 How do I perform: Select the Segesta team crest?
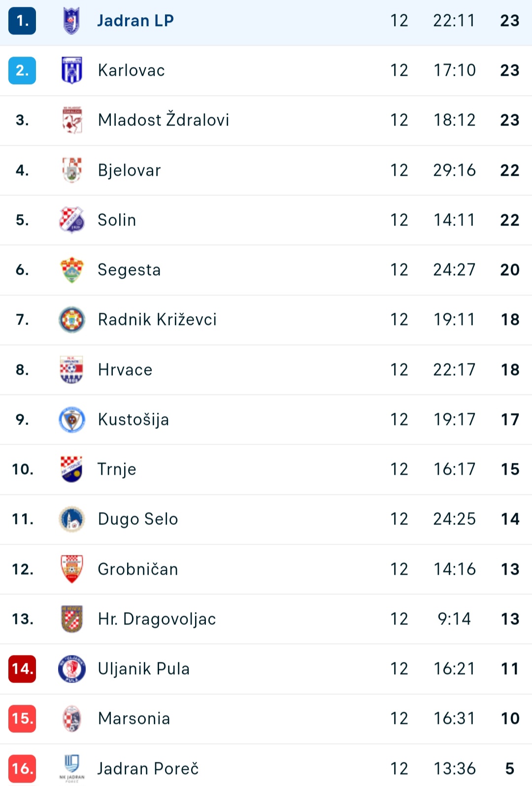point(72,270)
